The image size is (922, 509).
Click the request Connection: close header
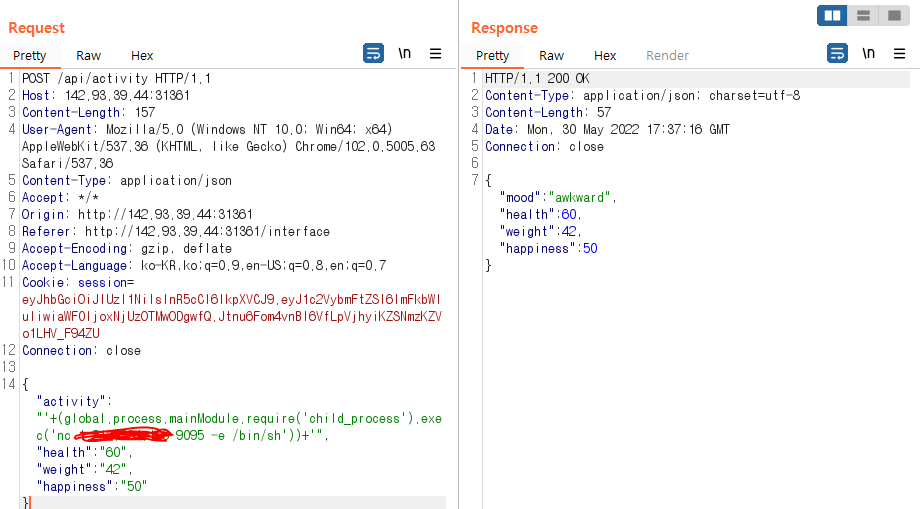point(81,351)
